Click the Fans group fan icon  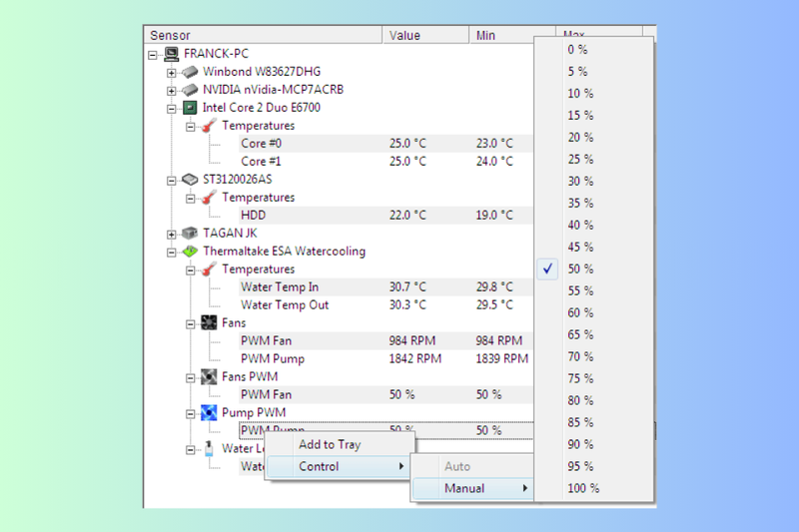(x=209, y=322)
